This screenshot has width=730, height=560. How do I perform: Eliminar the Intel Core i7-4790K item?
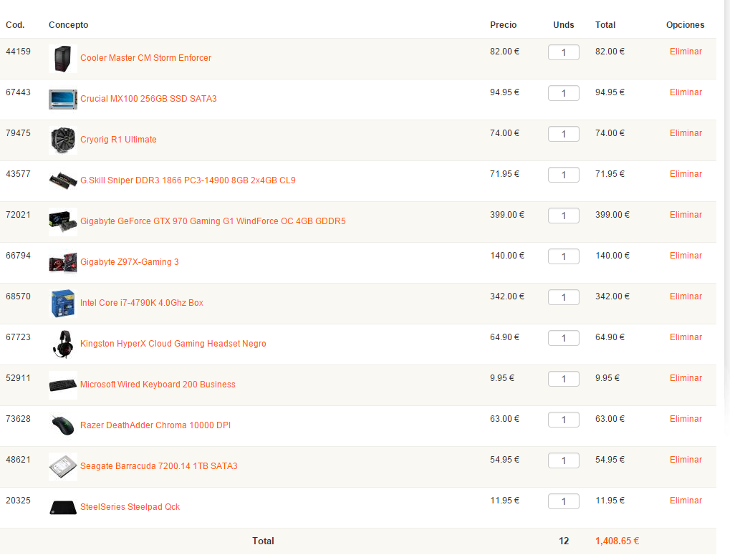(x=686, y=296)
